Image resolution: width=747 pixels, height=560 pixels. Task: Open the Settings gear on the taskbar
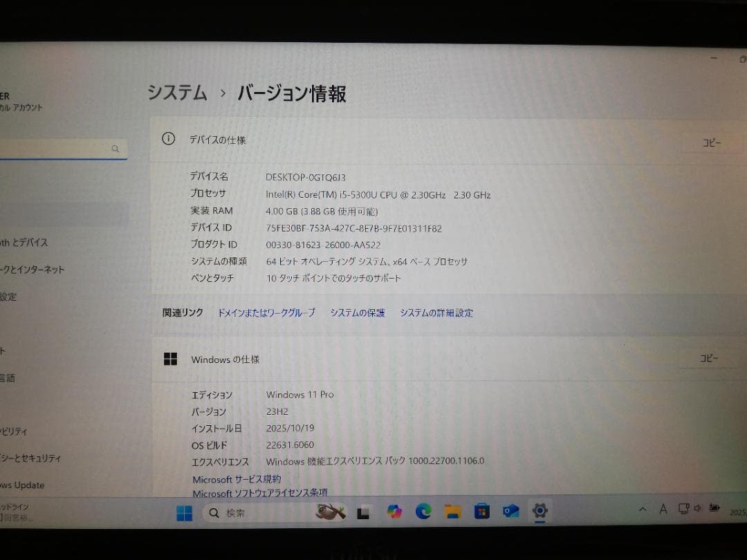(539, 512)
